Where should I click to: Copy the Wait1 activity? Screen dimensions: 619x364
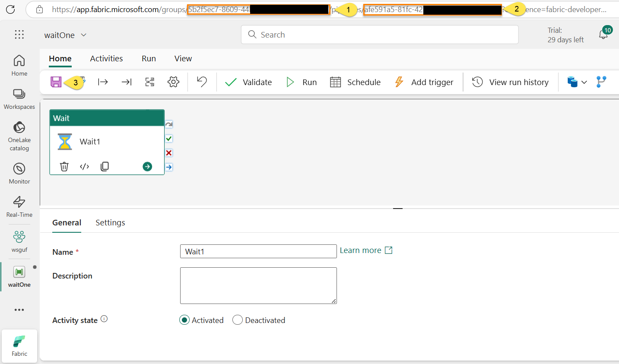coord(105,166)
